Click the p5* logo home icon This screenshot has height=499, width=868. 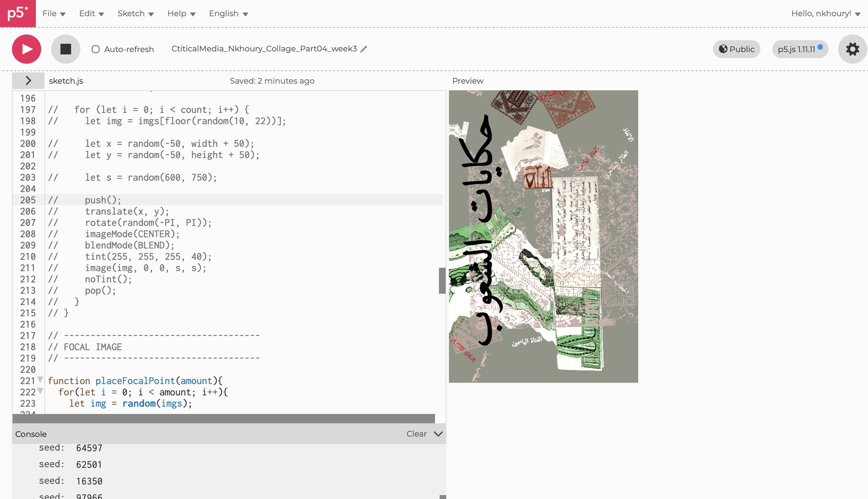18,13
